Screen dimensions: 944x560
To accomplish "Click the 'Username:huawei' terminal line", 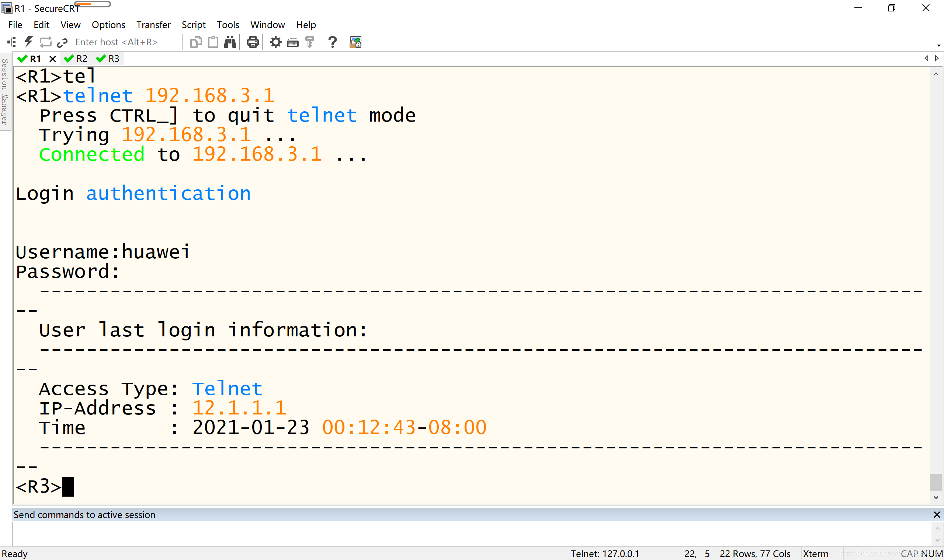I will 103,252.
